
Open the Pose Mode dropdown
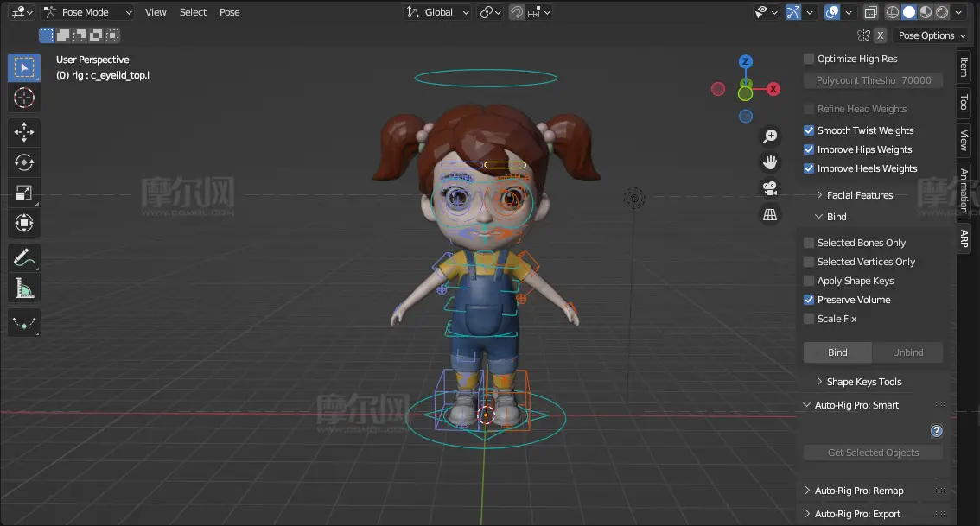pyautogui.click(x=88, y=12)
